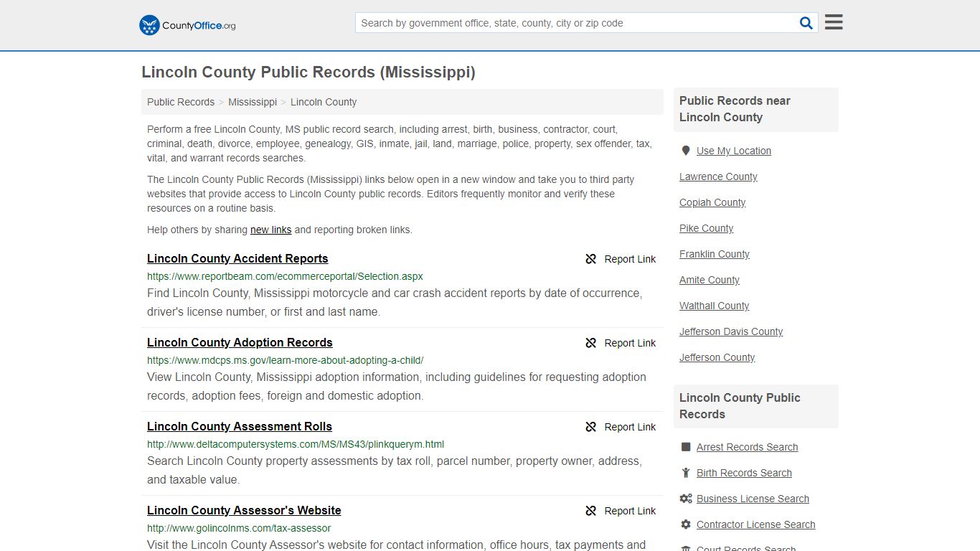Report Link for Assessor's Website
The image size is (980, 551).
click(630, 511)
